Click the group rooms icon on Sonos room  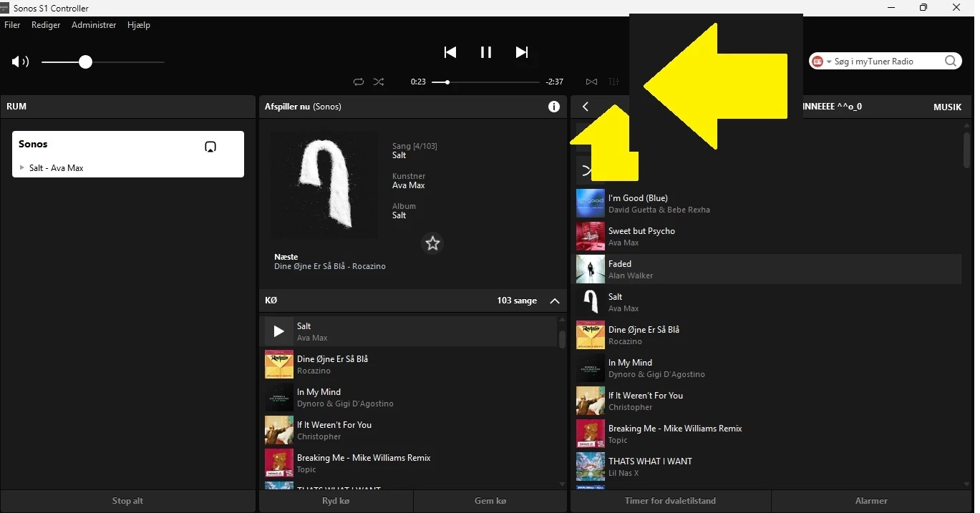coord(210,147)
